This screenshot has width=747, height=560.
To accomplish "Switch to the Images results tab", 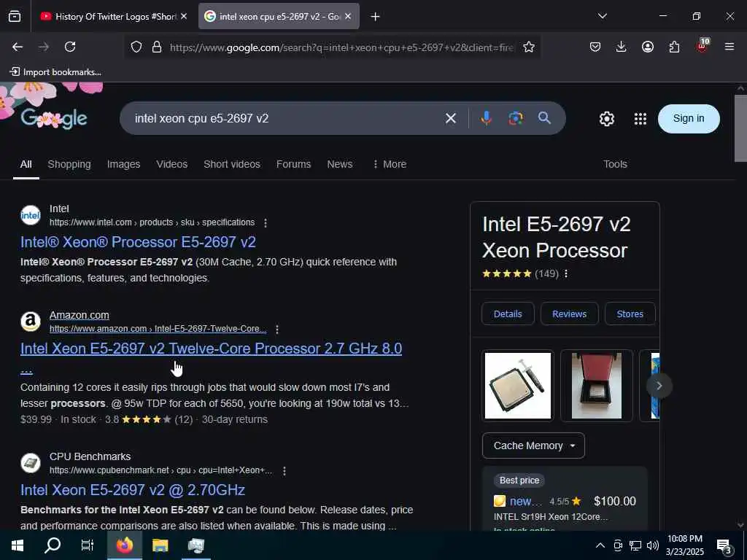I will pyautogui.click(x=123, y=164).
